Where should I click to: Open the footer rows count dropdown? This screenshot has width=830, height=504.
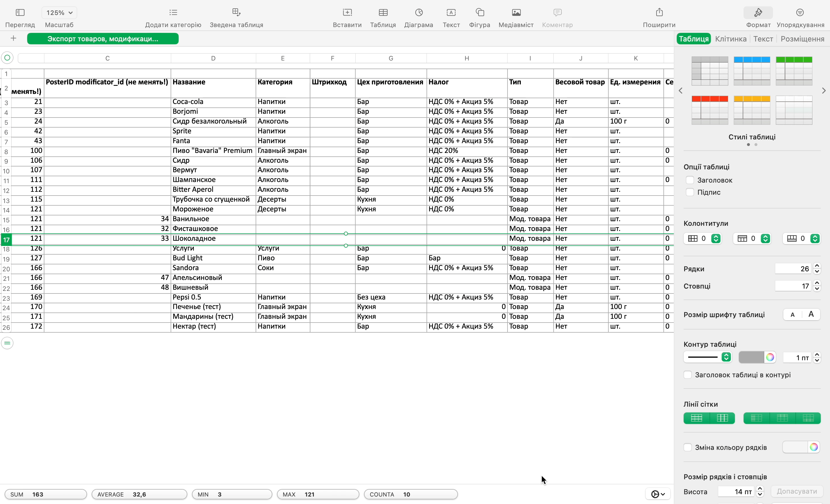pos(801,238)
